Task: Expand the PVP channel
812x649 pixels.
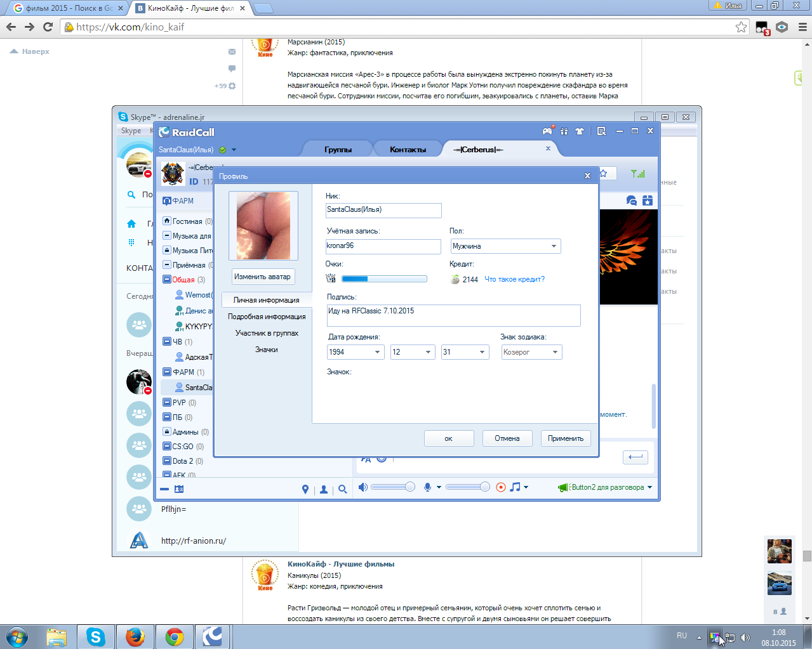Action: coord(167,402)
